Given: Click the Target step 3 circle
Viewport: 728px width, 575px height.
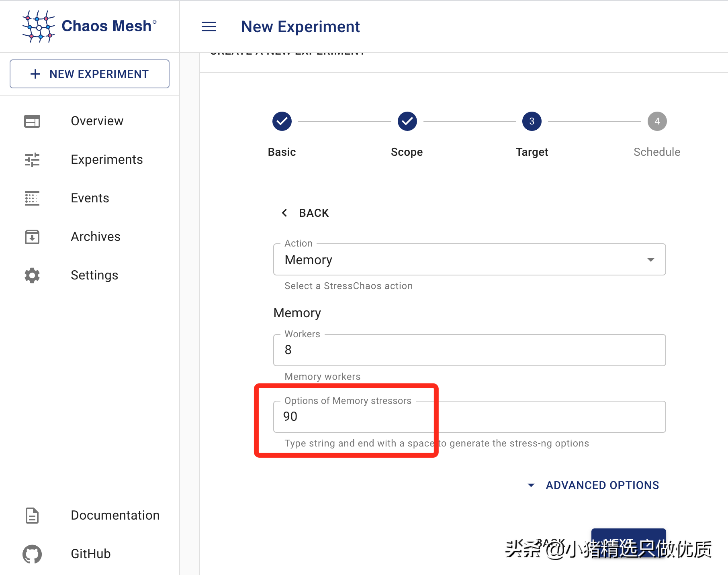Looking at the screenshot, I should click(x=532, y=121).
